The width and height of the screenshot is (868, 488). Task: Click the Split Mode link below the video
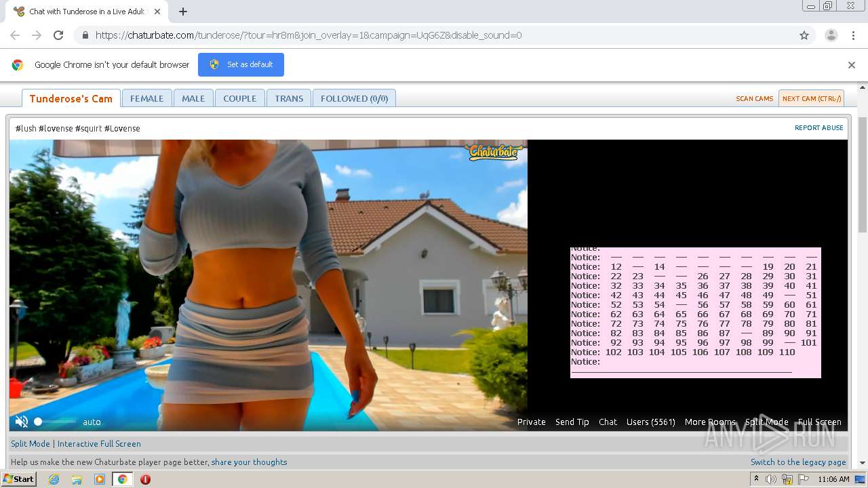[31, 443]
